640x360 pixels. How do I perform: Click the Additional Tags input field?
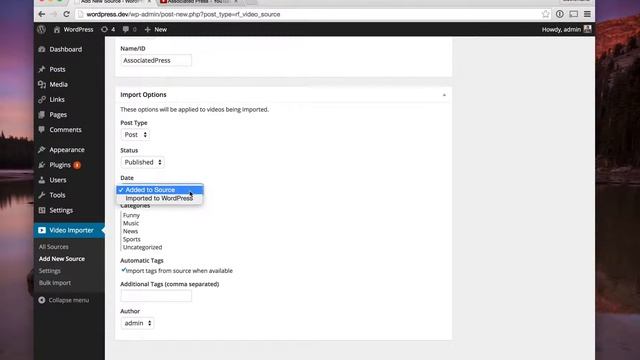click(156, 296)
